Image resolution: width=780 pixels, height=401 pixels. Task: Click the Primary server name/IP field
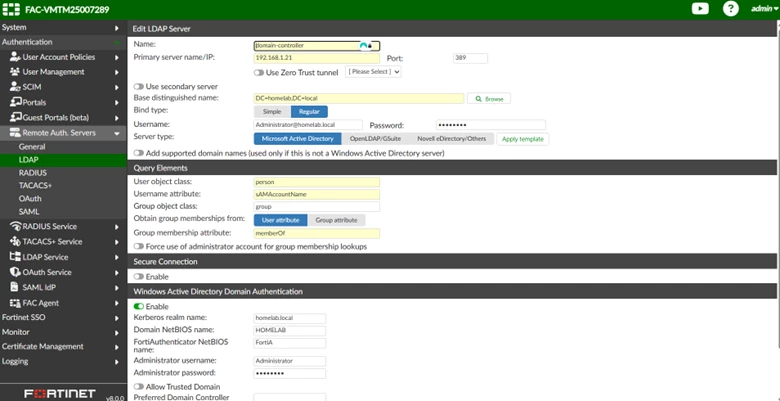316,58
